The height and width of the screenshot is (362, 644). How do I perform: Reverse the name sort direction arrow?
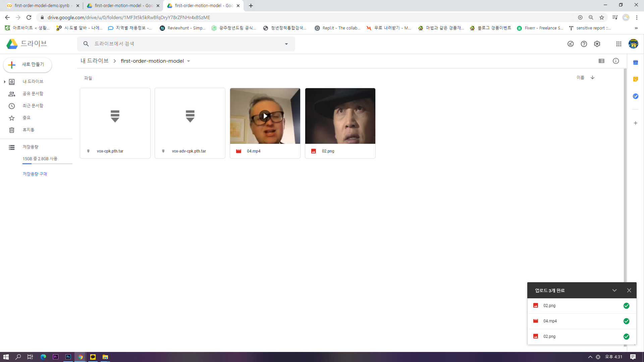tap(593, 77)
